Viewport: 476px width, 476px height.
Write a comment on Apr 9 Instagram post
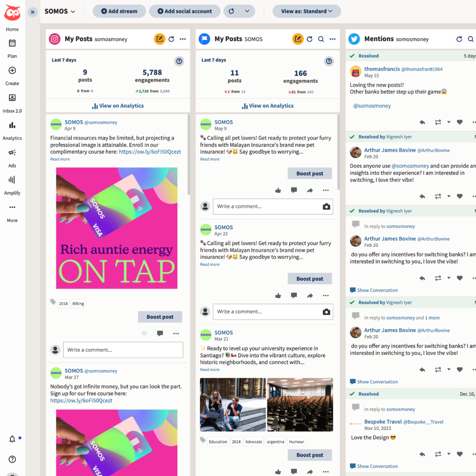(x=123, y=350)
